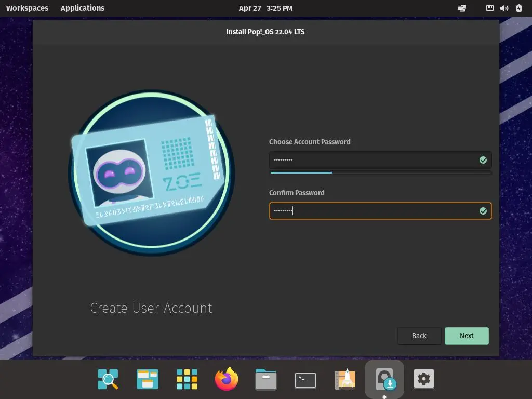Click inside the Confirm Password field
Image resolution: width=532 pixels, height=399 pixels.
coord(374,211)
